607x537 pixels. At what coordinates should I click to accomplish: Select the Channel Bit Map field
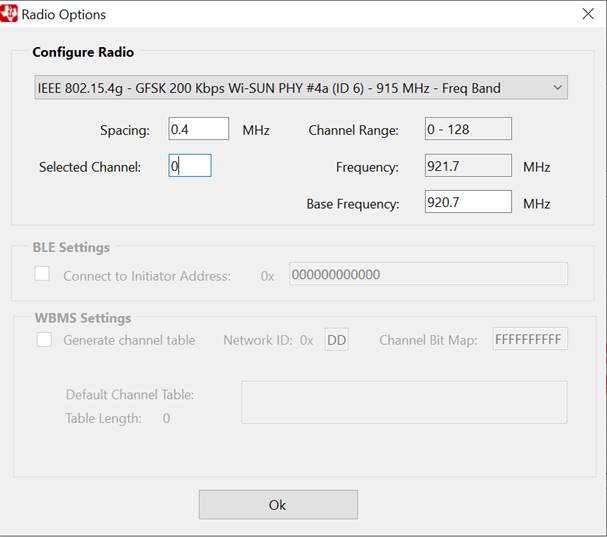point(530,340)
